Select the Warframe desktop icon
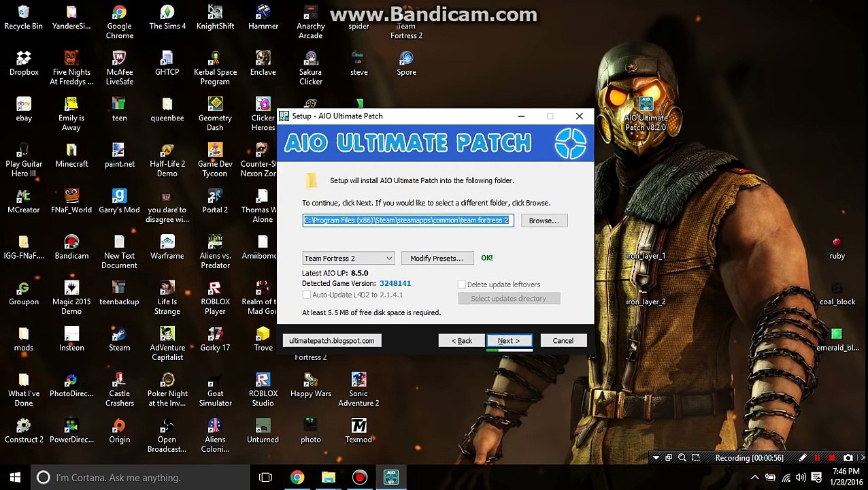Viewport: 868px width, 490px height. 167,248
